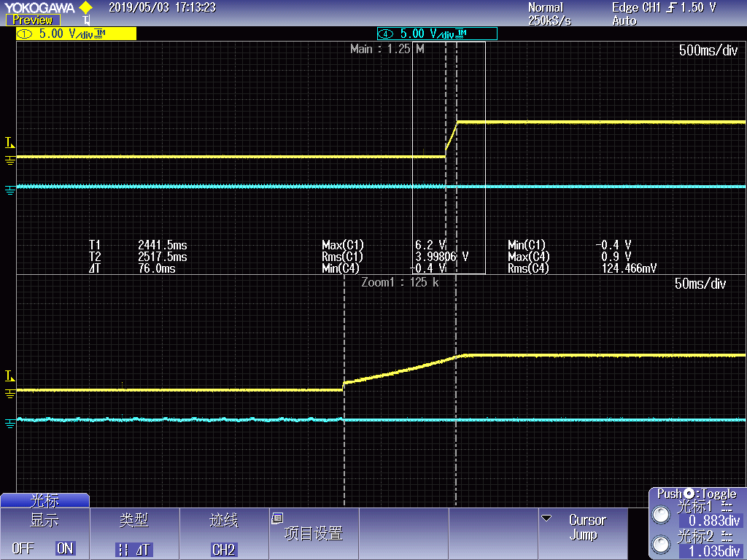The image size is (747, 560).
Task: Click the 光标2 value 1.035div
Action: point(711,551)
